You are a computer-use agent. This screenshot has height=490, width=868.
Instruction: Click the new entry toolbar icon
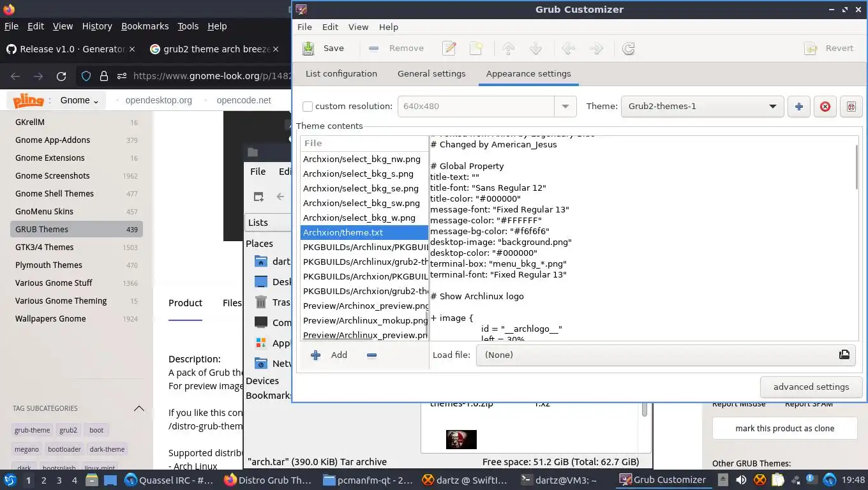pos(476,48)
